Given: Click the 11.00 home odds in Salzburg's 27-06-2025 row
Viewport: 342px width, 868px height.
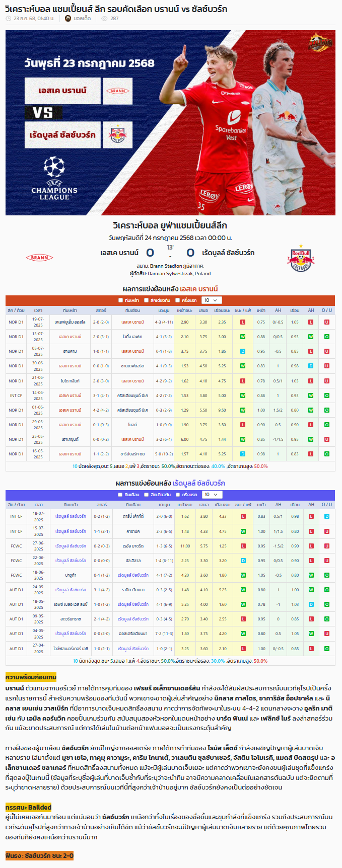Looking at the screenshot, I should pos(185,546).
